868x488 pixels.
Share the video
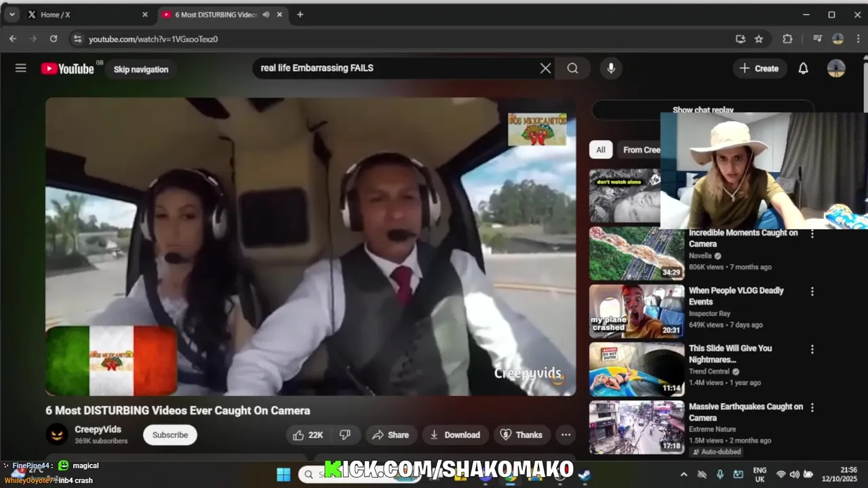coord(391,435)
